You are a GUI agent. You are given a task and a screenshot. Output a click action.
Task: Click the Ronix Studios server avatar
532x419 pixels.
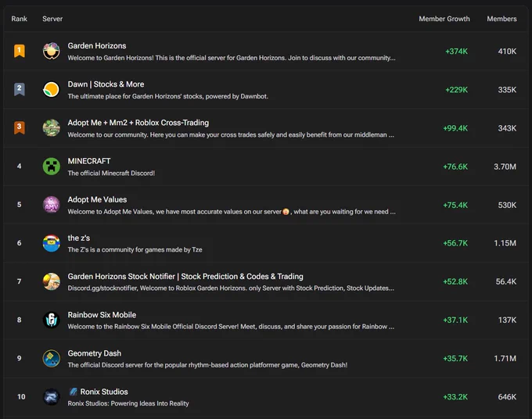coord(51,396)
